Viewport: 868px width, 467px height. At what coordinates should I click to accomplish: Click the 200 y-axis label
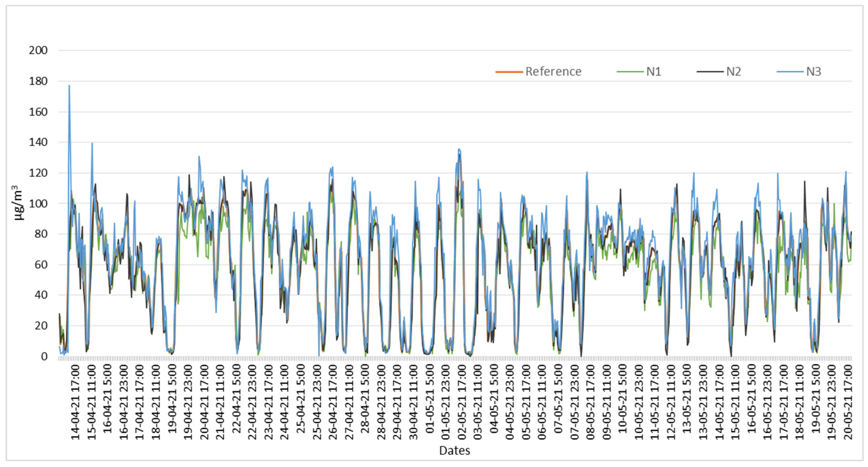point(38,50)
